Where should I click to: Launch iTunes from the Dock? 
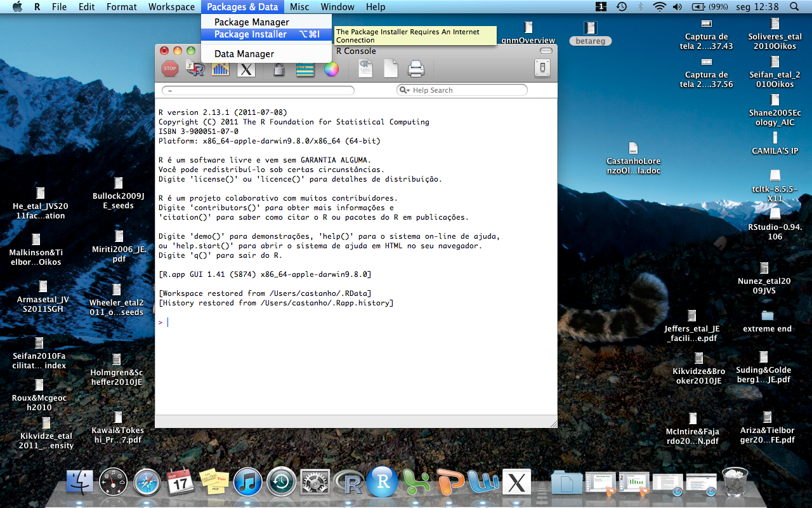tap(247, 482)
